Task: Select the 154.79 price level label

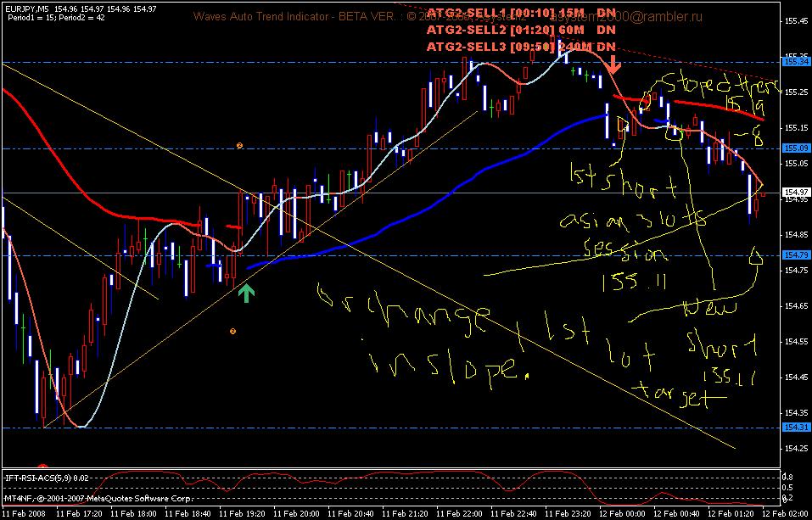Action: tap(794, 254)
